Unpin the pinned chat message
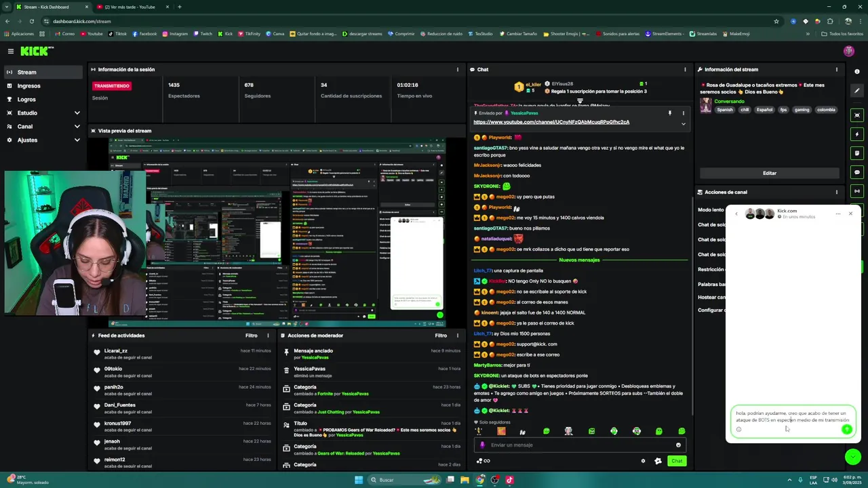Image resolution: width=868 pixels, height=488 pixels. click(x=669, y=113)
